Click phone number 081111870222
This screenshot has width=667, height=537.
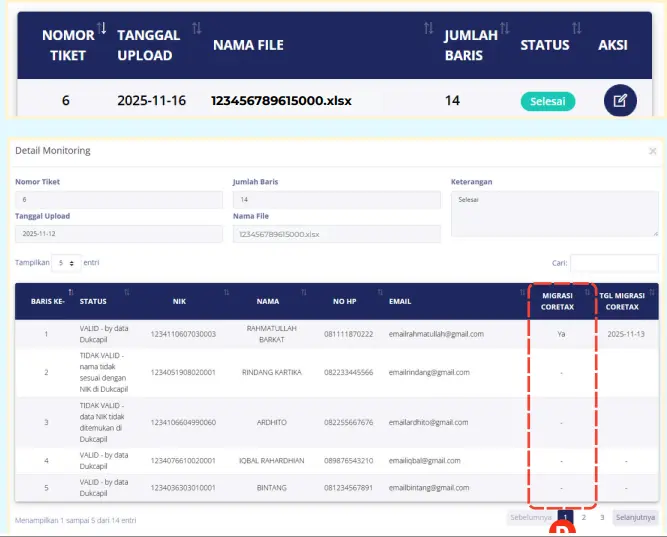(x=348, y=334)
